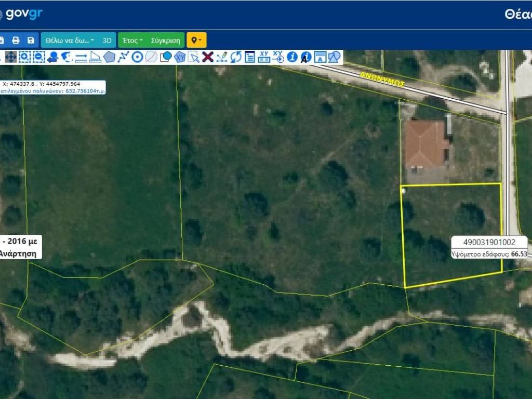Select the draw polyline tool
This screenshot has width=532, height=399.
123,57
